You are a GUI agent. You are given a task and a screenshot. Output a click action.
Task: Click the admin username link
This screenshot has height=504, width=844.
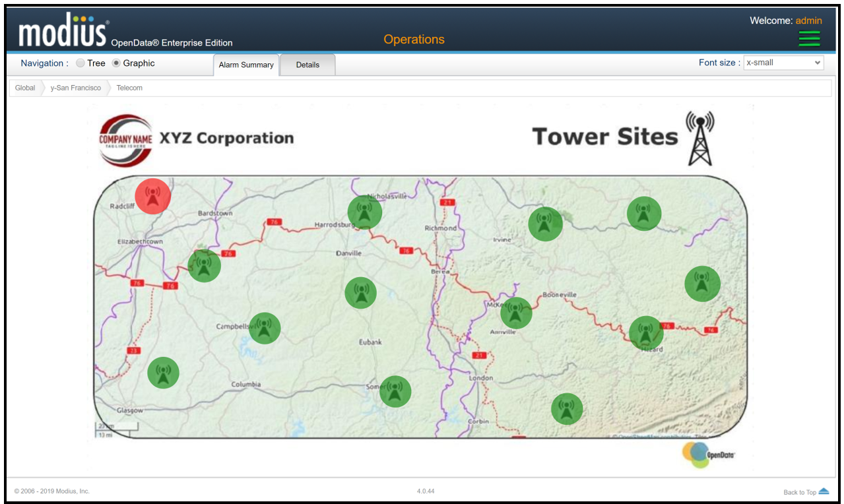click(808, 20)
